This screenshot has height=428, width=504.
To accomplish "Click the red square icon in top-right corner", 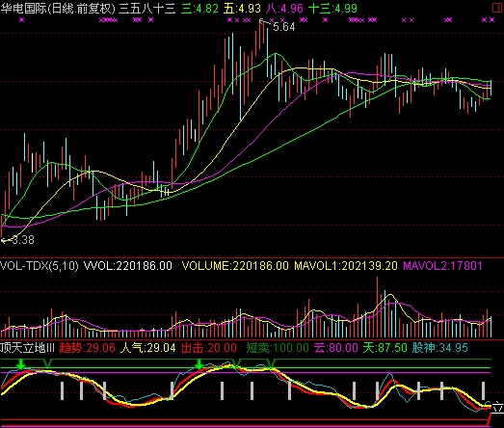I will [x=497, y=8].
